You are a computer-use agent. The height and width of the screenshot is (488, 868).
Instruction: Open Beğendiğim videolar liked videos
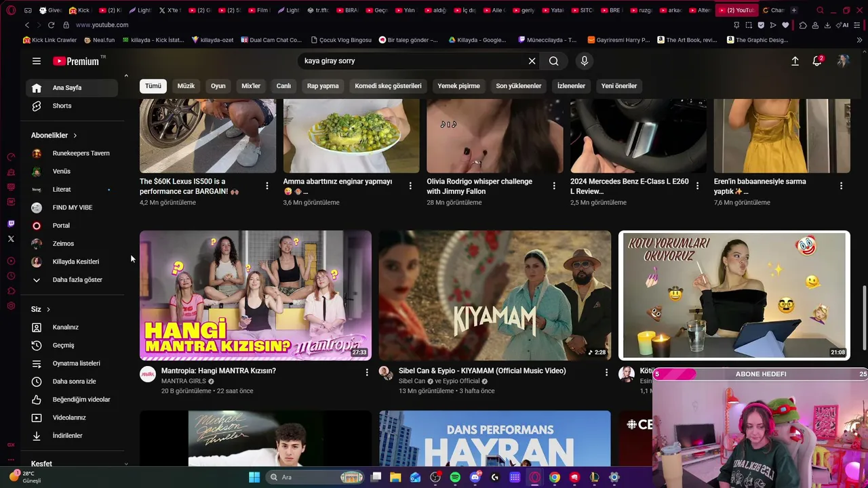[x=72, y=399]
